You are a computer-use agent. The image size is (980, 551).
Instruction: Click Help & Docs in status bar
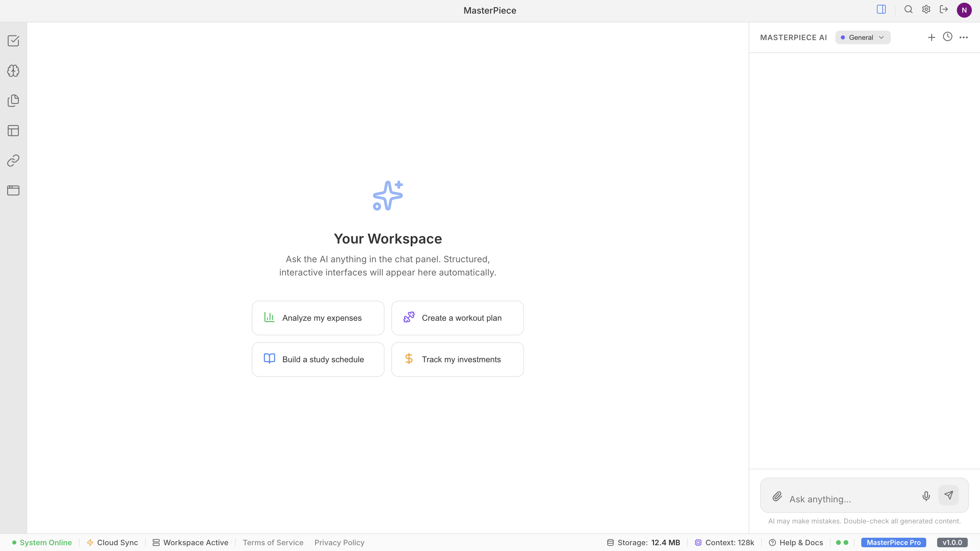pos(796,542)
